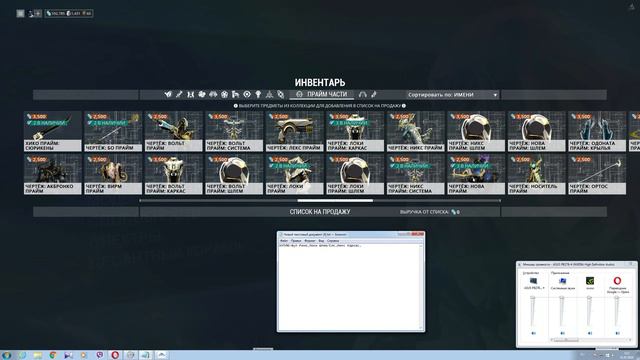Viewport: 640px width, 360px height.
Task: Mute the ASUS device in volume mixer
Action: click(x=533, y=333)
